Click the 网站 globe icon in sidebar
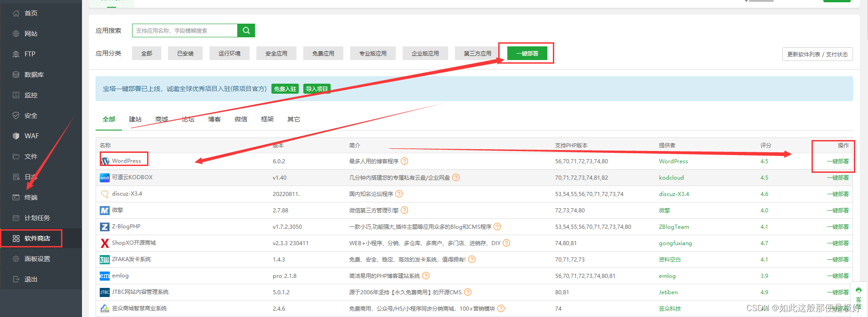This screenshot has height=317, width=868. coord(16,34)
